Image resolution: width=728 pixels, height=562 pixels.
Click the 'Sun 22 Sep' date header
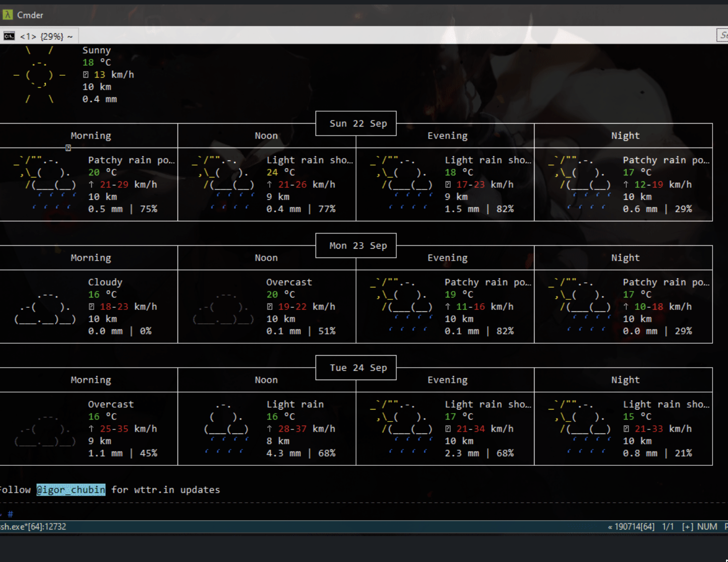coord(358,124)
